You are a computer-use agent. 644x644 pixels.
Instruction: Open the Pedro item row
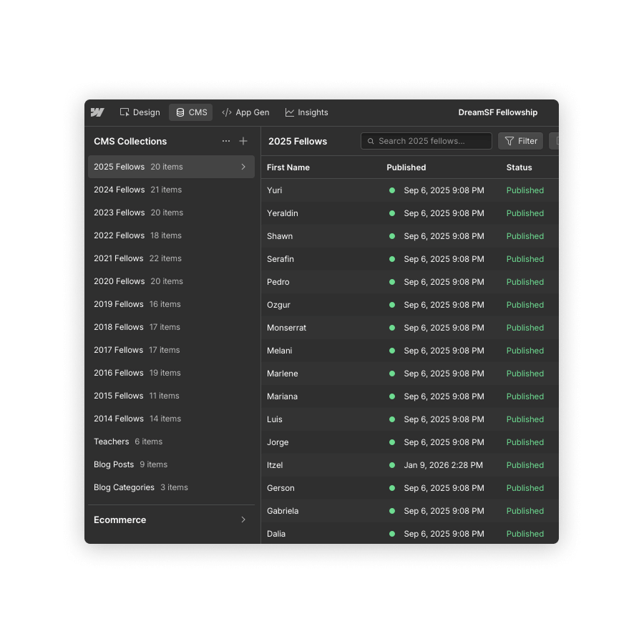(x=410, y=282)
